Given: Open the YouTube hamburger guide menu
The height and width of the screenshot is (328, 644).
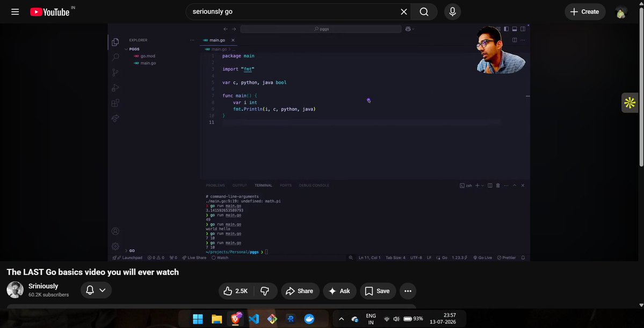Looking at the screenshot, I should 15,11.
